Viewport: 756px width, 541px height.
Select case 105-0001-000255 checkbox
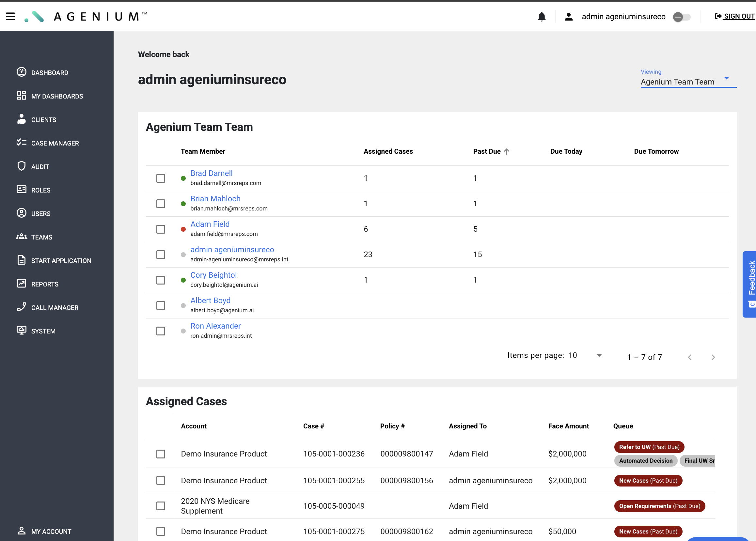click(161, 481)
